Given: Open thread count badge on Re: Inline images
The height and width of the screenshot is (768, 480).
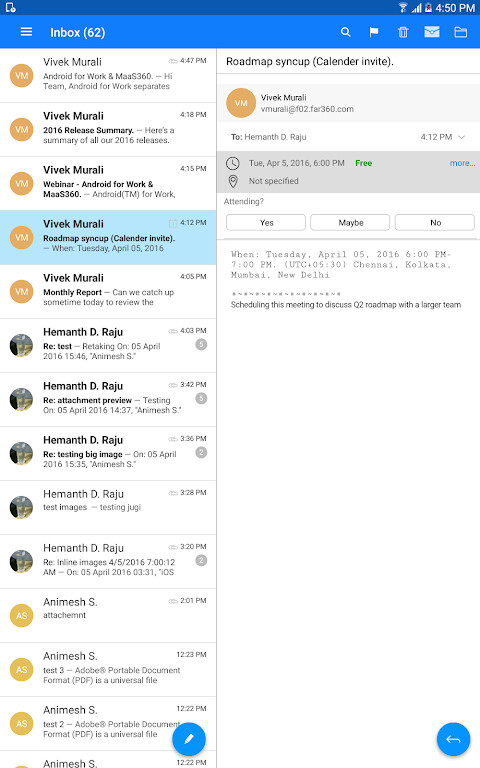Looking at the screenshot, I should coord(201,560).
